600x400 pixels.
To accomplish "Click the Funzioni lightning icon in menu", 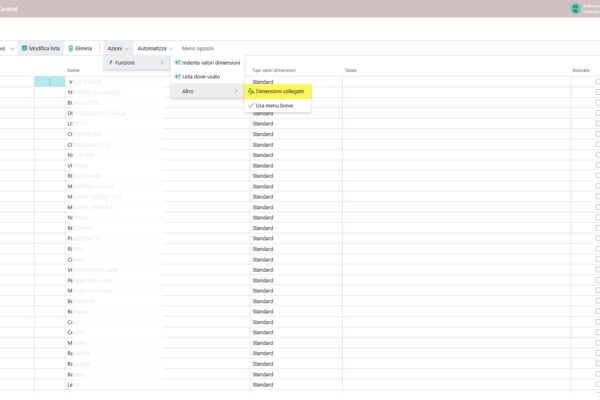I will (111, 63).
